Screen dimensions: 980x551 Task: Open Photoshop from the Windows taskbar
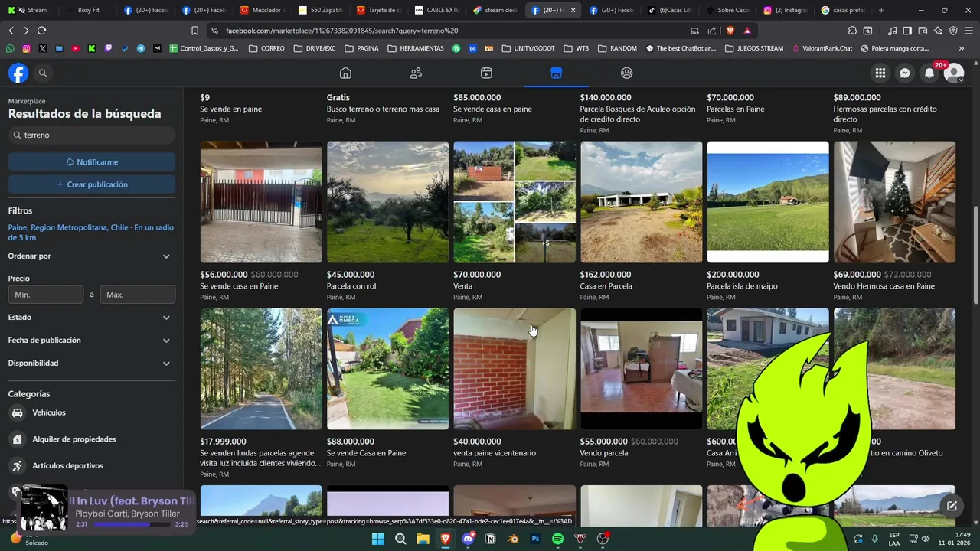[x=535, y=539]
